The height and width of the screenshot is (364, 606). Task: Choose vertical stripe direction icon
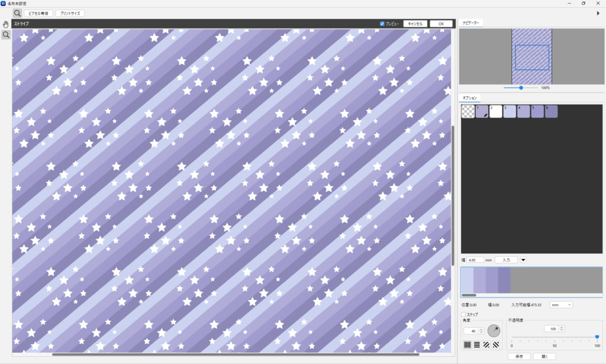coord(468,344)
